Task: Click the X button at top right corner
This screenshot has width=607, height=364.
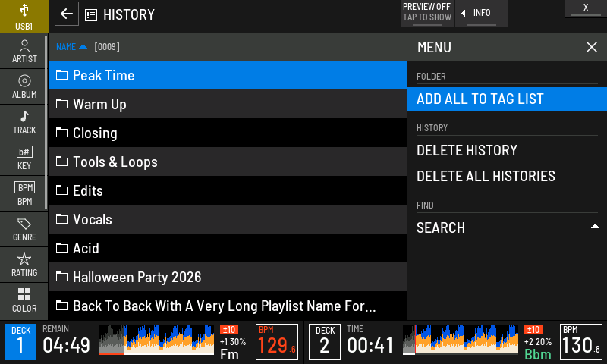Action: point(586,8)
